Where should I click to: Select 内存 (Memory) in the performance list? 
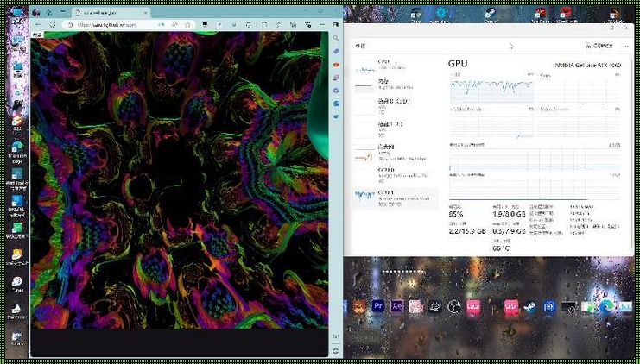(x=395, y=84)
